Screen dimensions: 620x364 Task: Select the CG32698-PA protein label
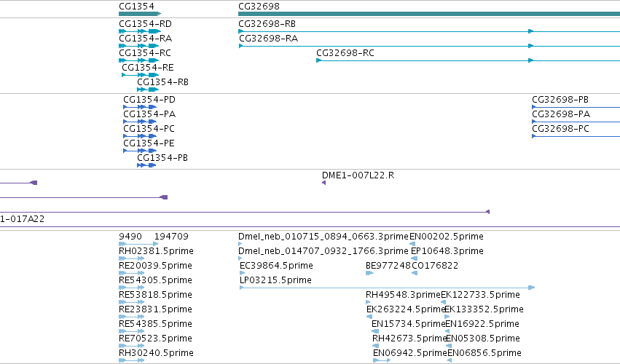pyautogui.click(x=561, y=114)
